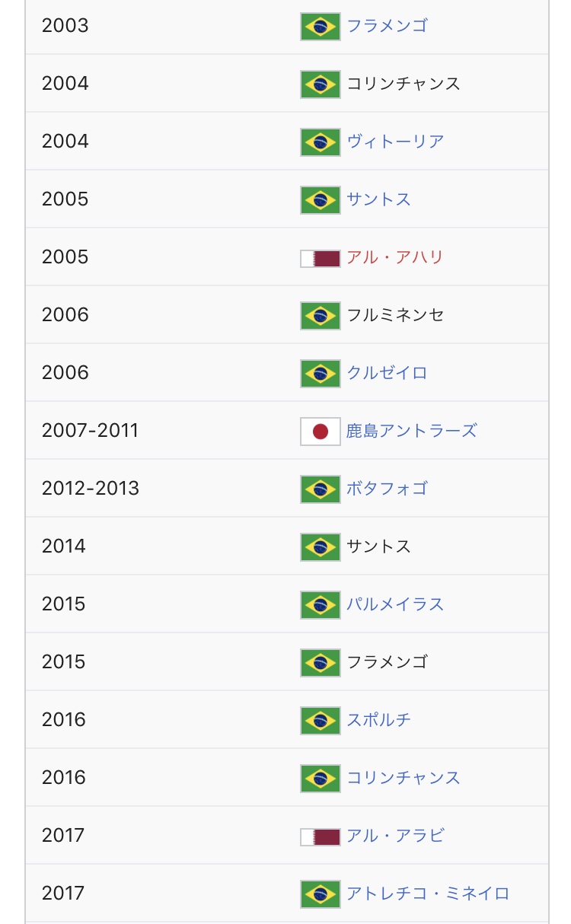This screenshot has height=924, width=571.
Task: Open the アル・アラビ link
Action: pos(395,836)
